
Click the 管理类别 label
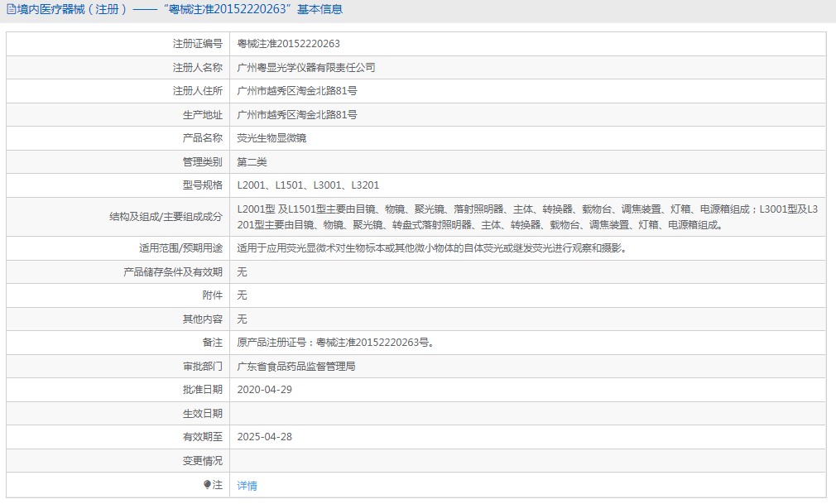[202, 161]
